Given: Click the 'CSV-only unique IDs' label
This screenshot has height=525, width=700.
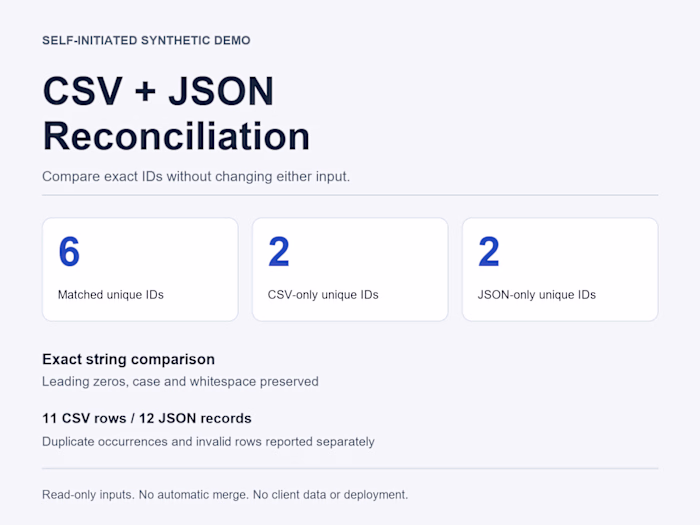Looking at the screenshot, I should [x=323, y=295].
